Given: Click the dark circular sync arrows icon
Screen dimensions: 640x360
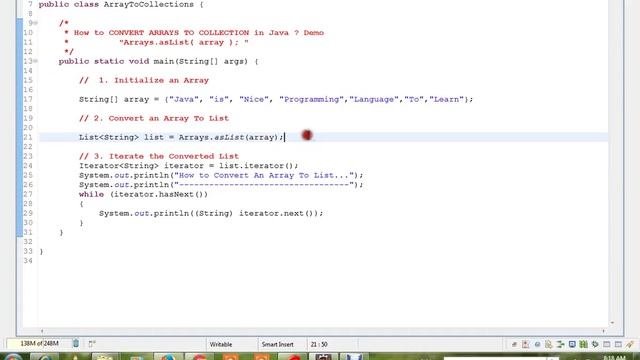Looking at the screenshot, I should [595, 344].
